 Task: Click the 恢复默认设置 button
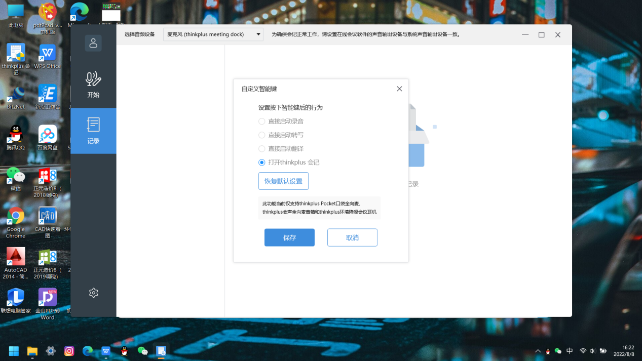click(284, 182)
